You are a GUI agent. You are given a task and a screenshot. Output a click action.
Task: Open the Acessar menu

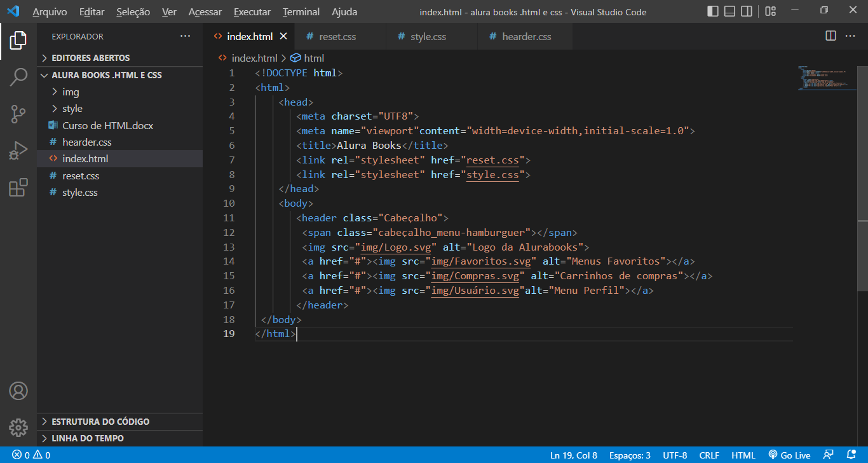click(205, 11)
